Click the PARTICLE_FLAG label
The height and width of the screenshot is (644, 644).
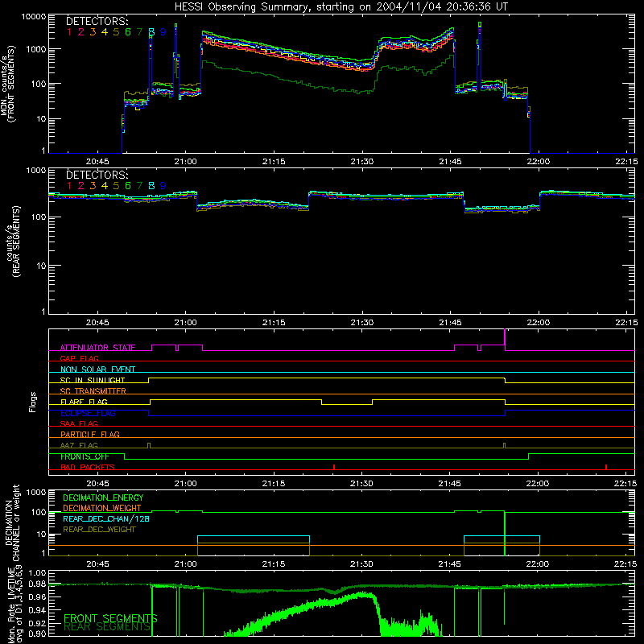coord(90,434)
